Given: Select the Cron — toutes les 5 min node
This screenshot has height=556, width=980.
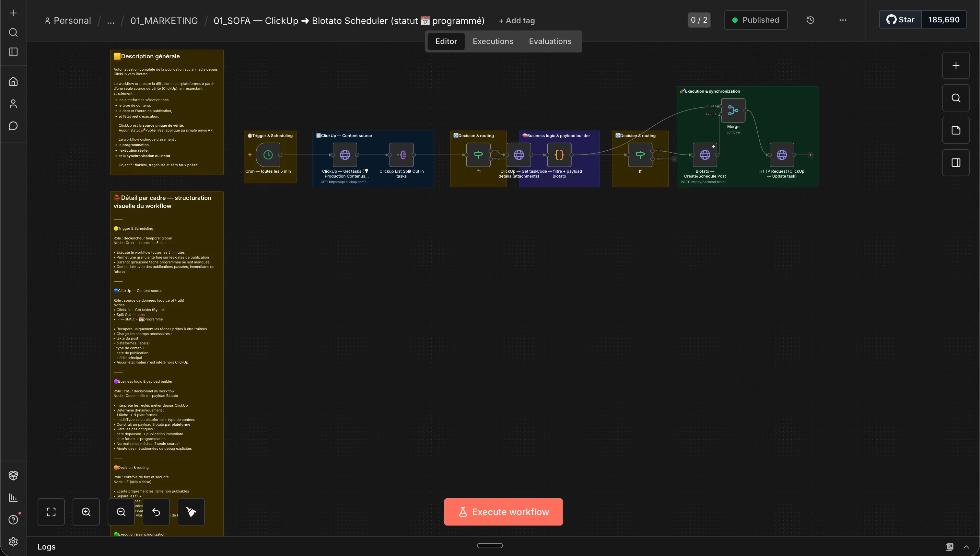Looking at the screenshot, I should click(268, 155).
